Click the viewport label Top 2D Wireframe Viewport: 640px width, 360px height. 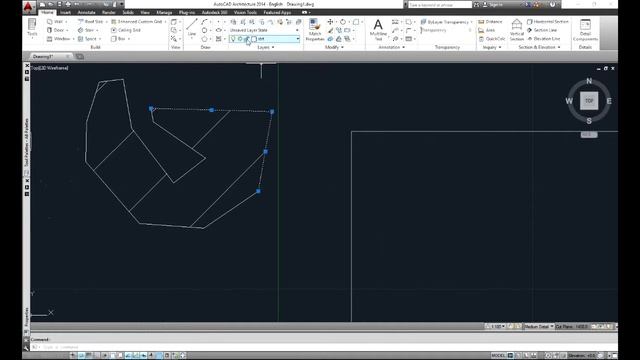49,68
